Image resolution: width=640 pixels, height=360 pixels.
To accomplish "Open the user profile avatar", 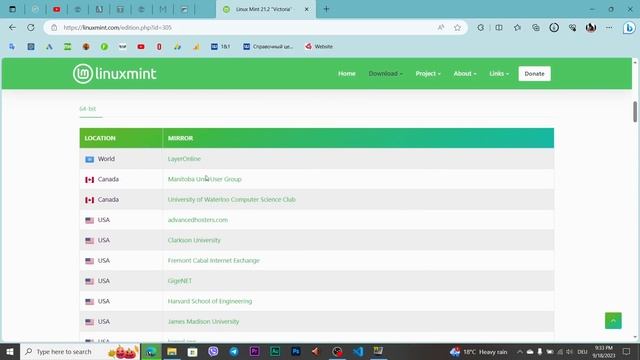I will pyautogui.click(x=591, y=27).
